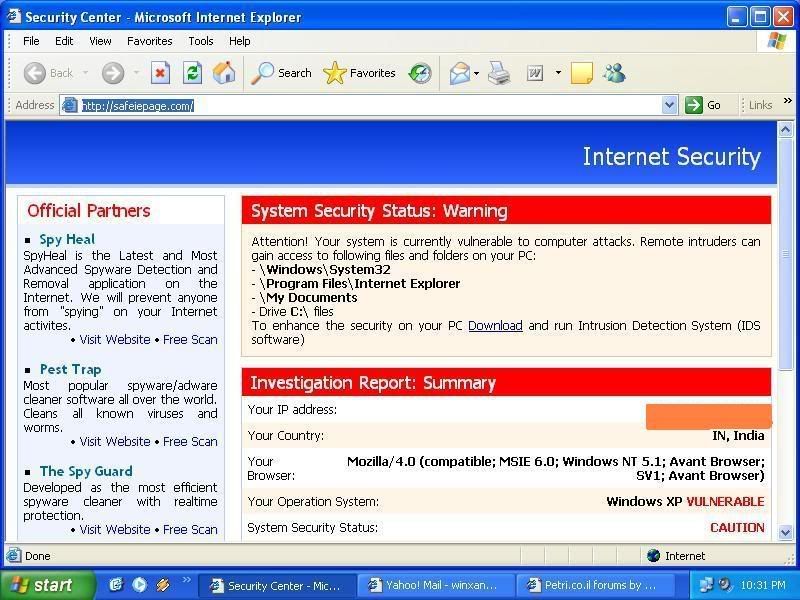Viewport: 800px width, 600px height.
Task: Click Visit Website under The Spy Guard
Action: [115, 530]
